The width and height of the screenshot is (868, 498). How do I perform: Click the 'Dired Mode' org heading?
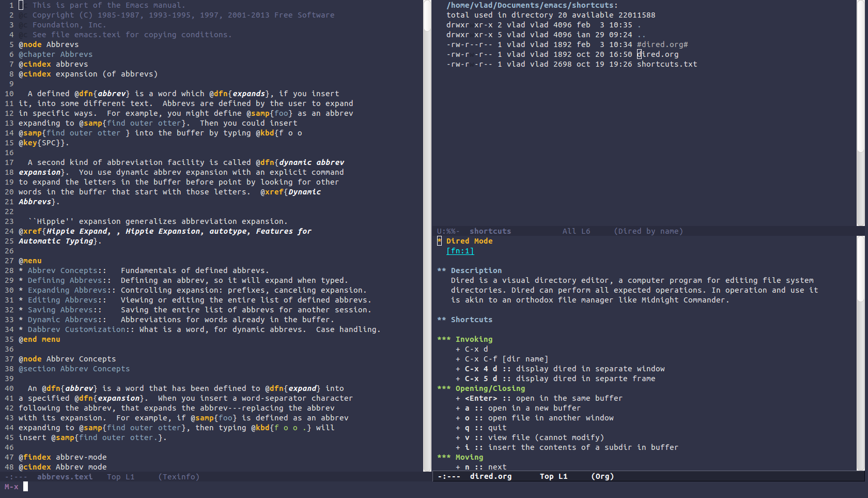[x=469, y=241]
